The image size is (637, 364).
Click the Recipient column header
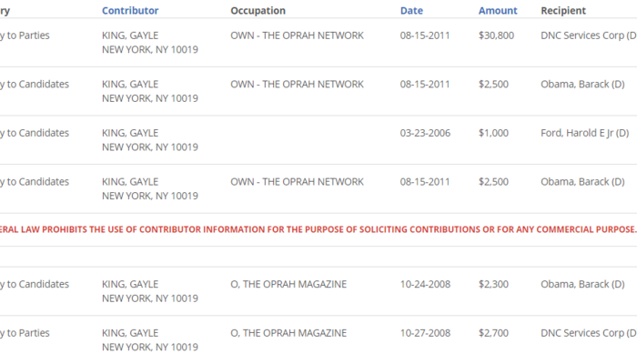pyautogui.click(x=563, y=11)
